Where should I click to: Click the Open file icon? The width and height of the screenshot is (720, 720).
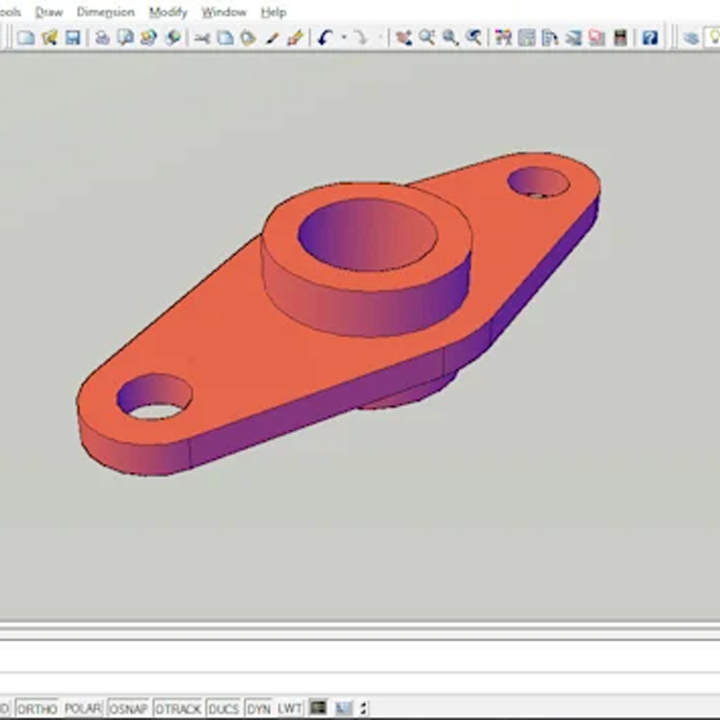(49, 38)
